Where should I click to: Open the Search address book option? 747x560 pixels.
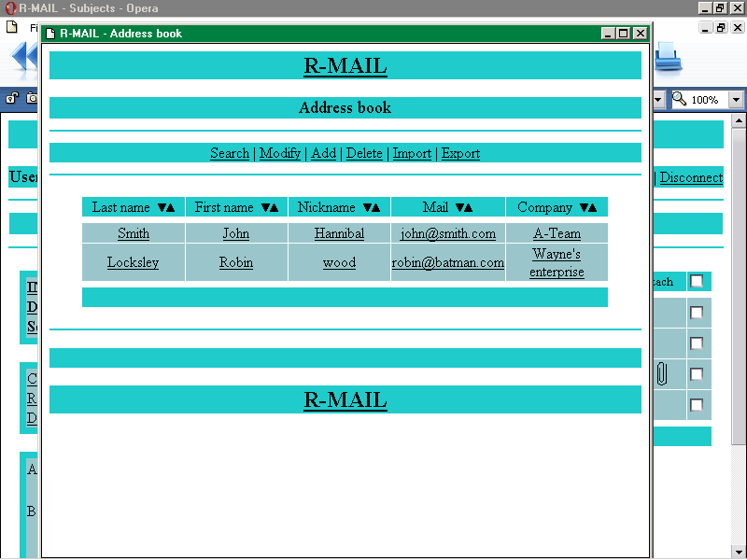(x=230, y=153)
